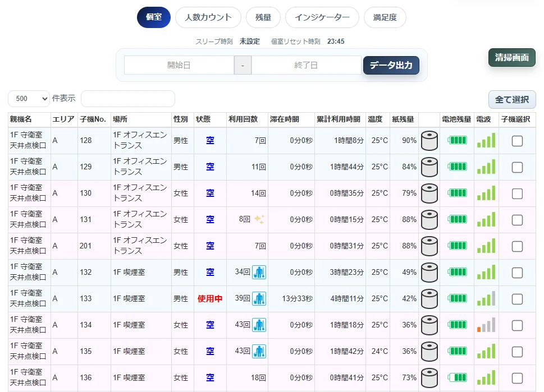
Task: Click the cleaning staff icon in row 135
Action: coord(259,351)
